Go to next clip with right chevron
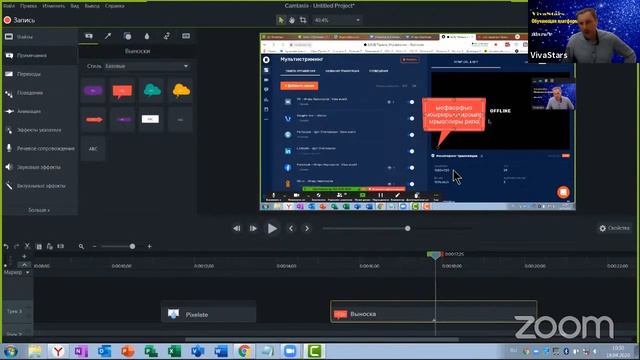Image resolution: width=640 pixels, height=360 pixels. click(x=307, y=229)
